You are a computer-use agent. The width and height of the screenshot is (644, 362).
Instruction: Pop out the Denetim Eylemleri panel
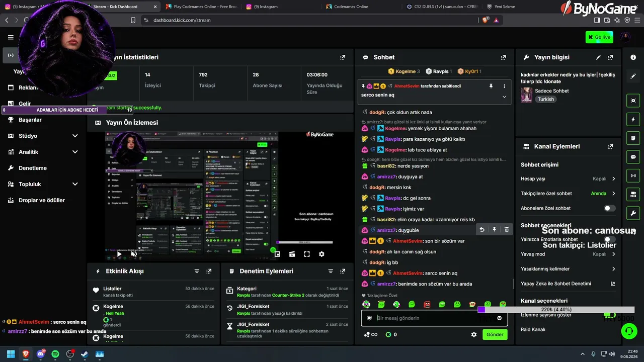343,271
